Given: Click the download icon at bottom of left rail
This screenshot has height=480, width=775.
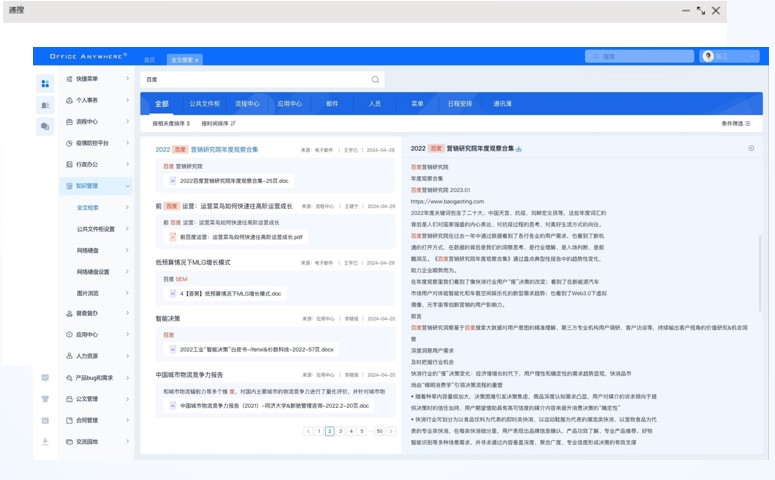Looking at the screenshot, I should (x=45, y=441).
